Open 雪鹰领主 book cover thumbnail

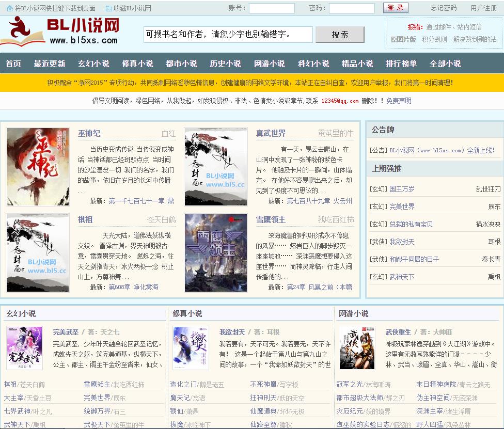[x=216, y=252]
